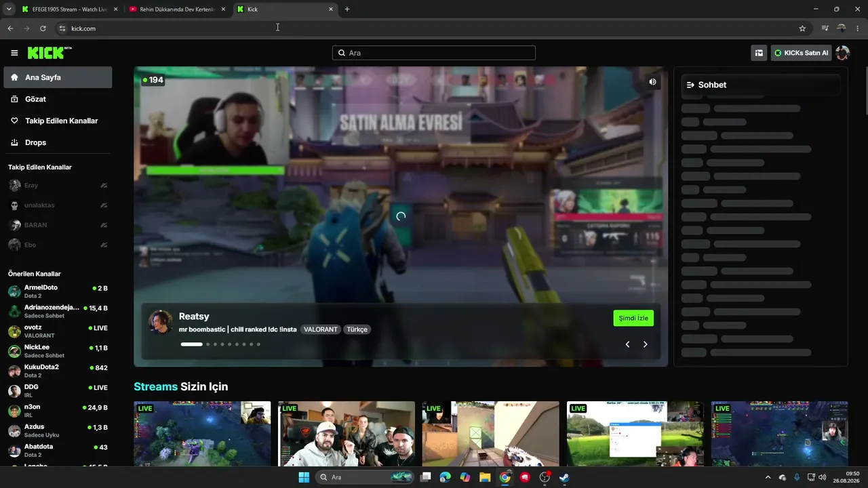Reload the kick.com page

click(x=43, y=28)
